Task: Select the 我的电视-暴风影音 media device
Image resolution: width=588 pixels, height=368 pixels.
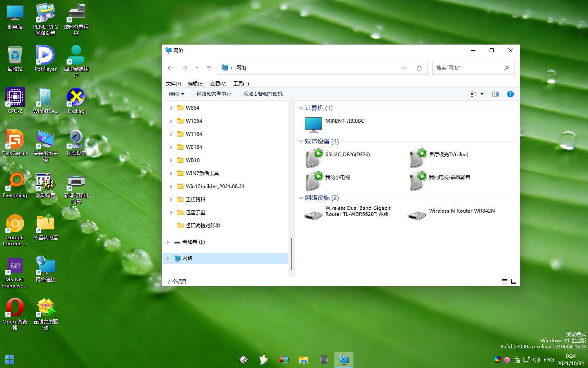Action: [x=440, y=181]
